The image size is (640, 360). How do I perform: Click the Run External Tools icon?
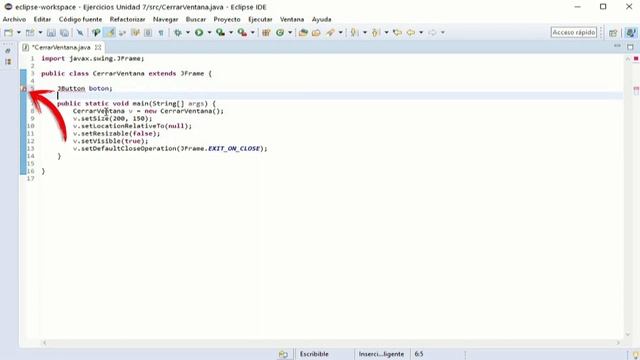242,33
